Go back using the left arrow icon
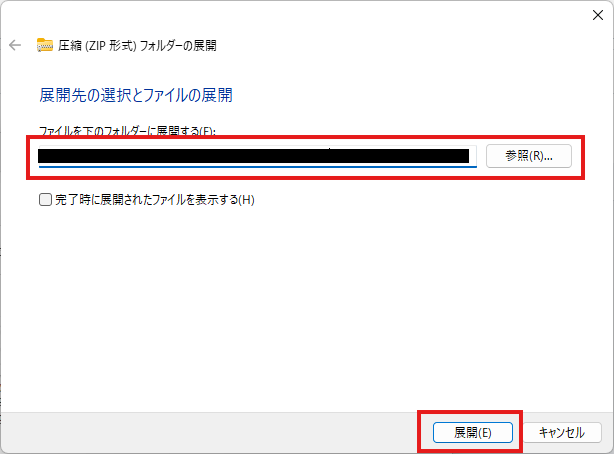 (x=15, y=45)
